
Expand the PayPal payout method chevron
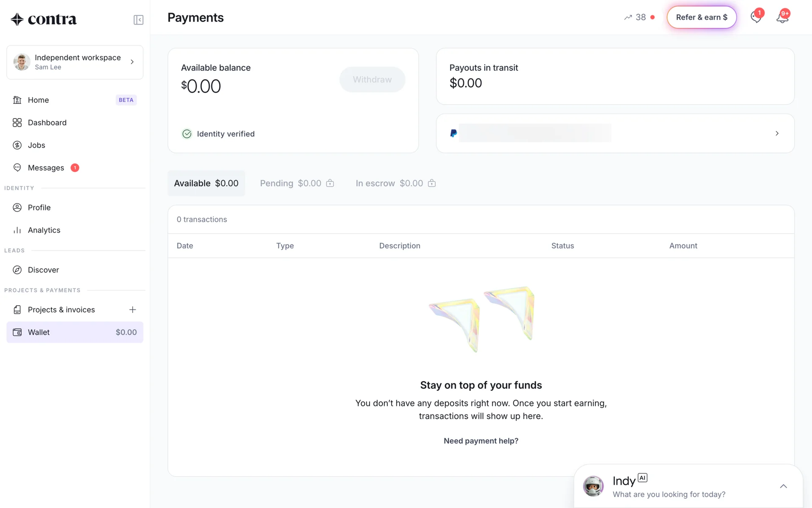click(x=777, y=133)
